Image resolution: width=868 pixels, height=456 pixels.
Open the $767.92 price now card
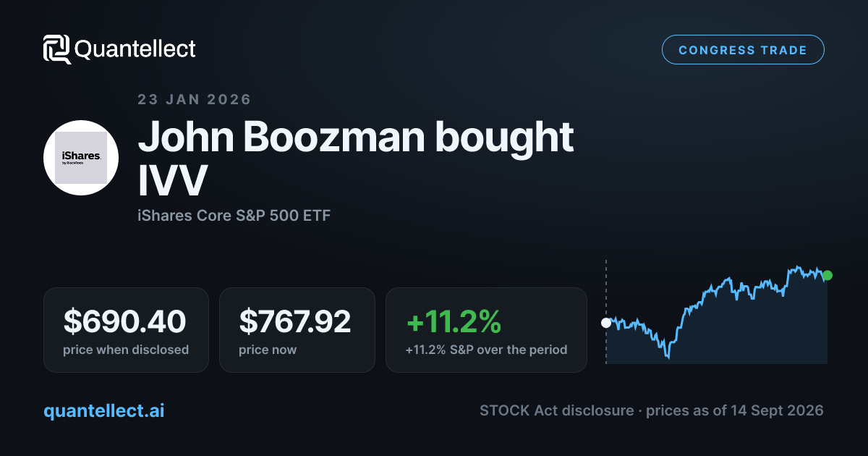point(297,330)
